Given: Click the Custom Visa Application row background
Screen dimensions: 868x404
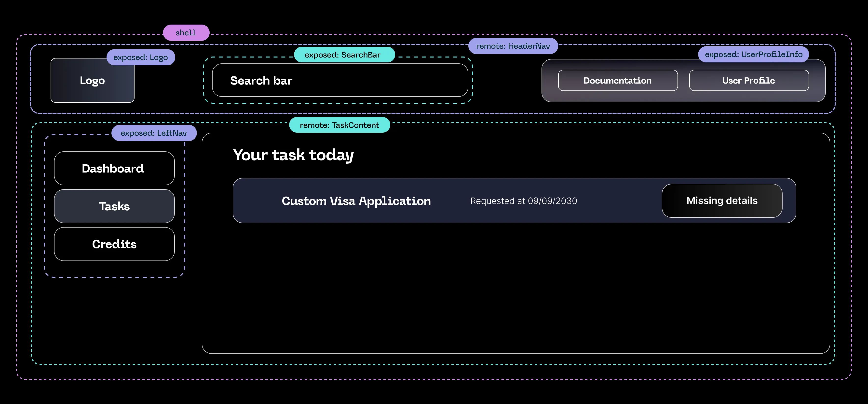Looking at the screenshot, I should coord(620,201).
